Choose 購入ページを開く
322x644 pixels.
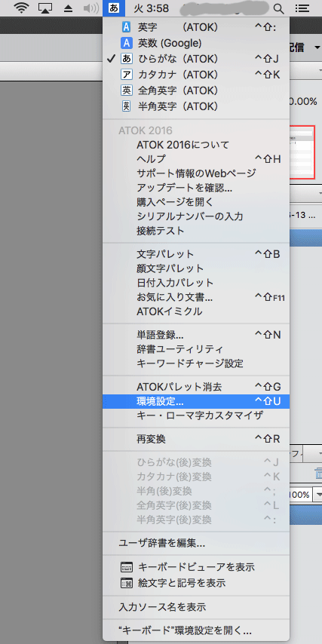196,202
